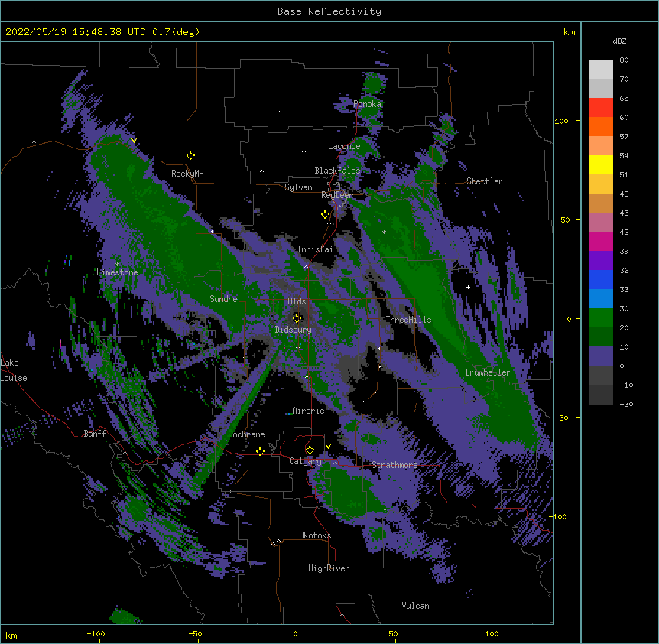
Task: Click the Drumheller city label
Action: 488,372
